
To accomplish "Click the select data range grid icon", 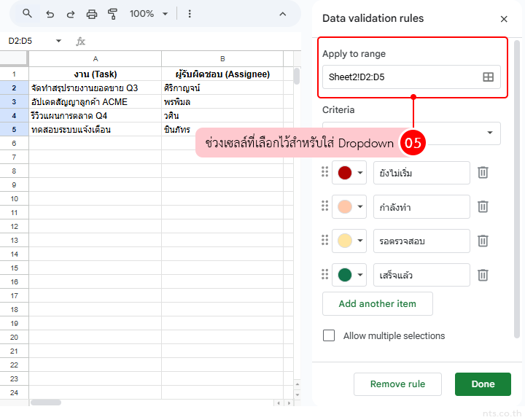I will tap(489, 77).
